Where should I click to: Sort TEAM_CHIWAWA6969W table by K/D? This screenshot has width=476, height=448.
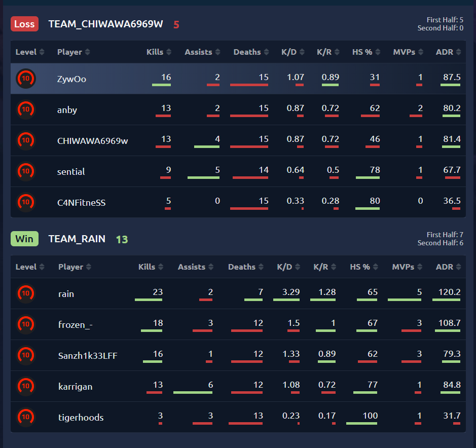pyautogui.click(x=293, y=52)
